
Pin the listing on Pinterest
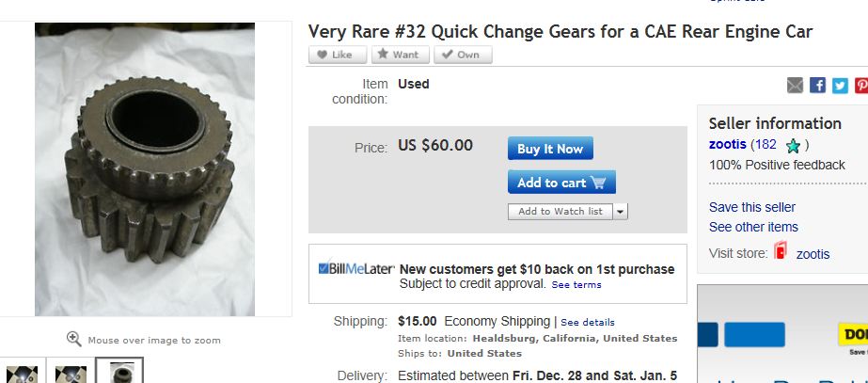click(860, 86)
